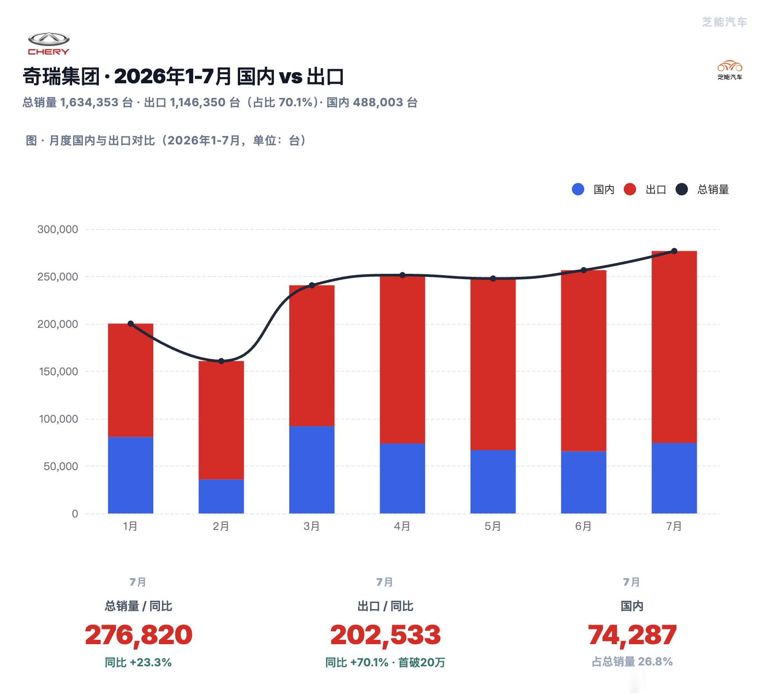Click the 国内 legend label
The width and height of the screenshot is (769, 700).
(x=604, y=190)
